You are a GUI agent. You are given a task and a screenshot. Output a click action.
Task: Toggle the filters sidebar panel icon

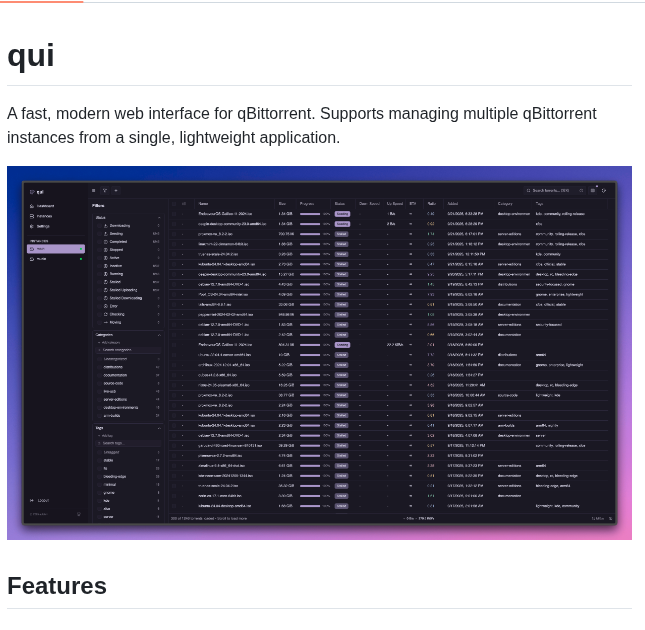(x=94, y=190)
